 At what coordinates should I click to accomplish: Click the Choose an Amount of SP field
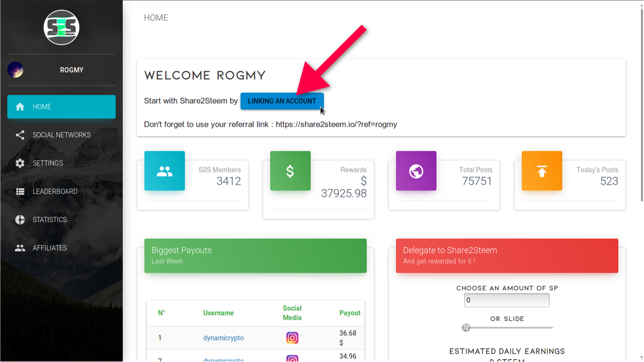click(x=507, y=300)
